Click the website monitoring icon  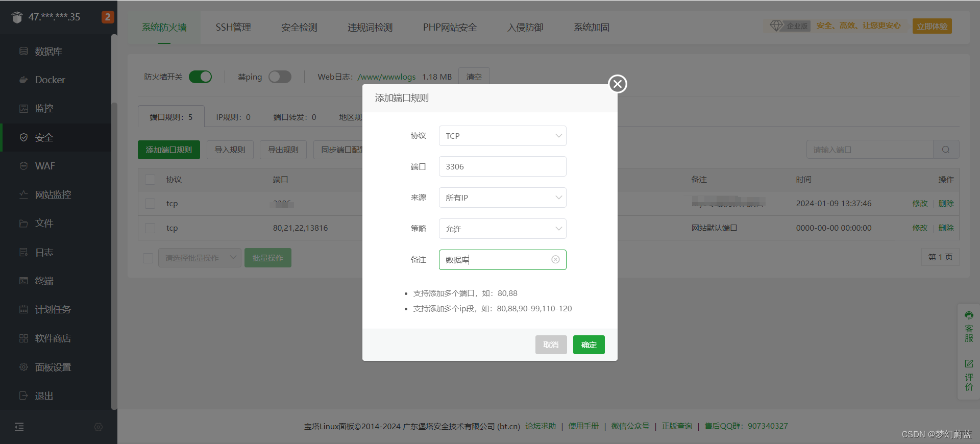pos(23,194)
